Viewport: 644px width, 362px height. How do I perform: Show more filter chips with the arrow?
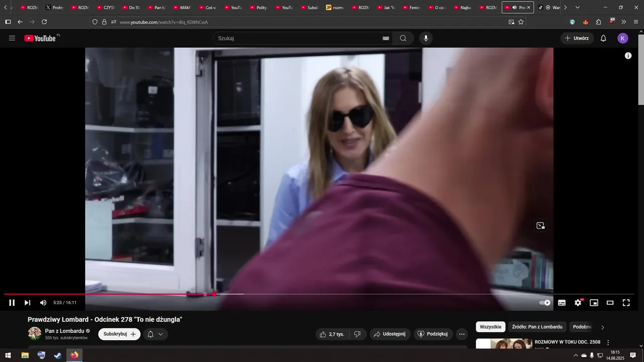point(603,327)
